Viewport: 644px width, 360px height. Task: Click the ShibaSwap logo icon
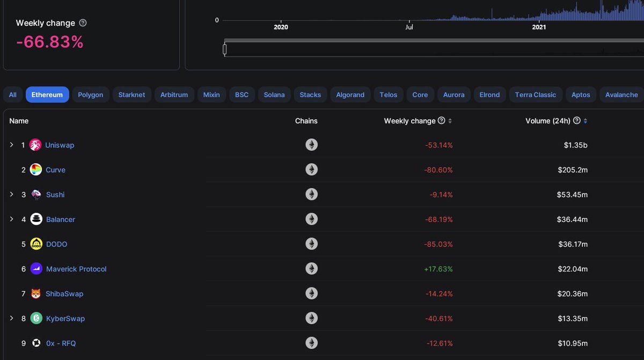click(x=36, y=293)
